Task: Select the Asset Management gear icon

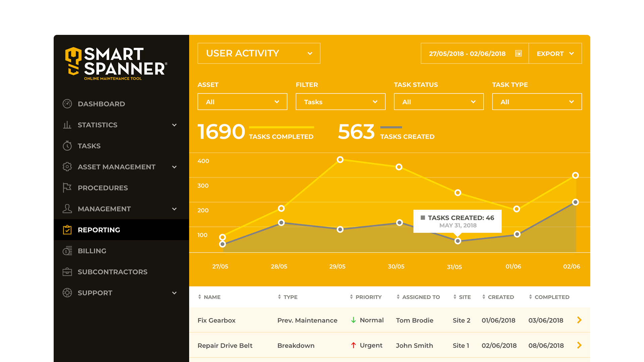Action: click(x=67, y=167)
